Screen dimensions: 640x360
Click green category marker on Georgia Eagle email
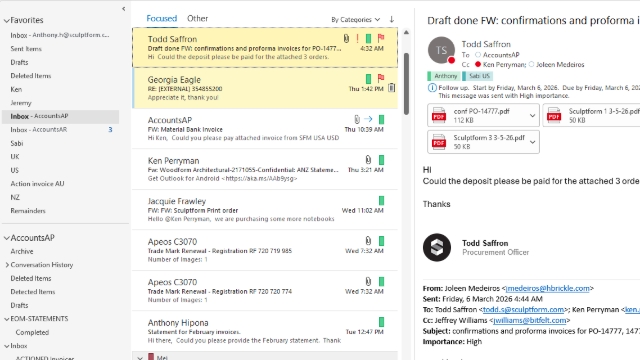click(x=368, y=78)
